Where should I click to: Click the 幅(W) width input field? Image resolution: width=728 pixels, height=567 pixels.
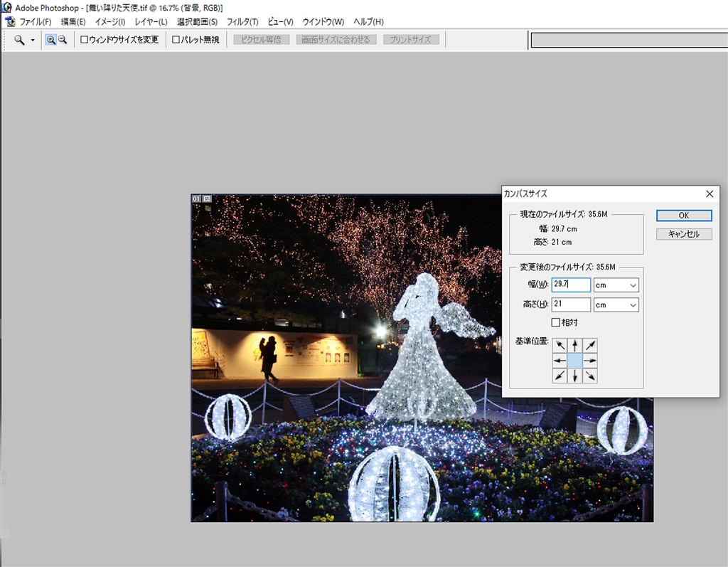(x=571, y=285)
